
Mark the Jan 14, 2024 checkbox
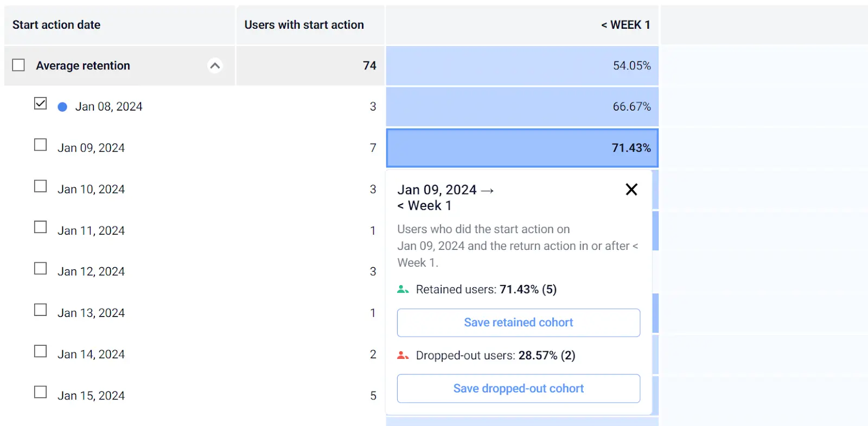coord(40,351)
